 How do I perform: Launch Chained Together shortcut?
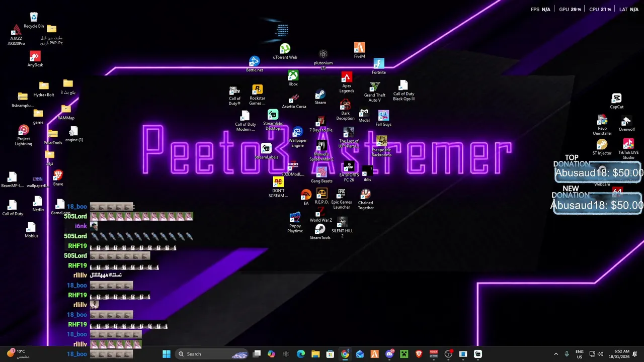366,199
